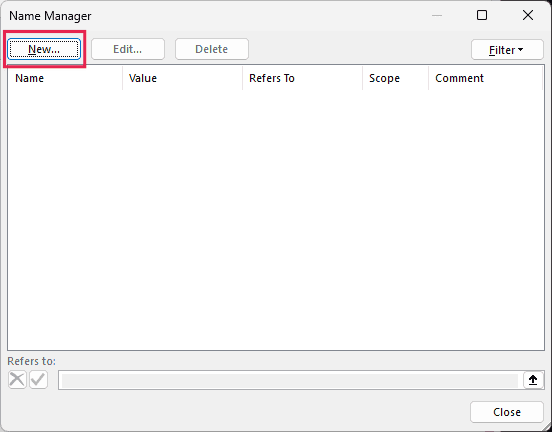Click into the Refers to input field

point(290,380)
